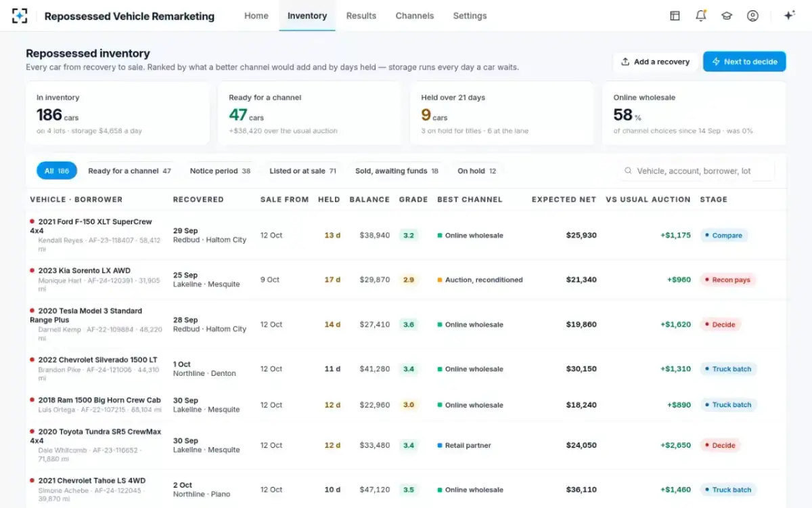Click Retail partner channel on Tundra row

(464, 446)
